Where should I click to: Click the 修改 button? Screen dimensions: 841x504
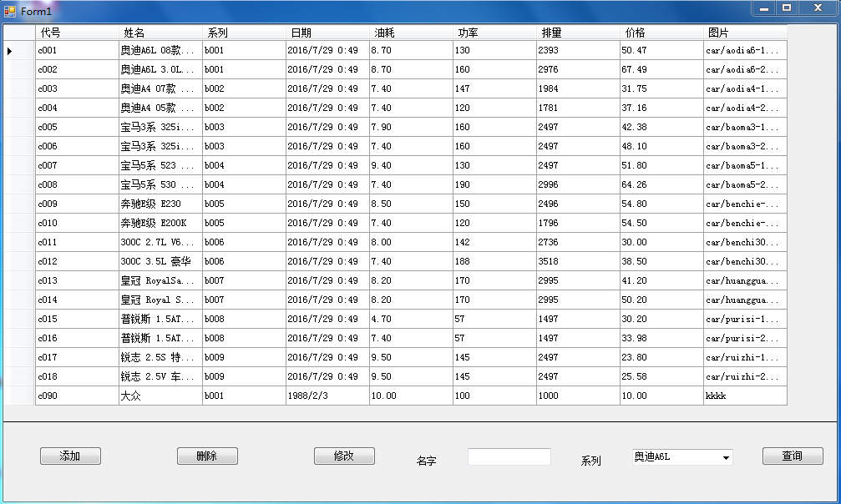[x=344, y=456]
